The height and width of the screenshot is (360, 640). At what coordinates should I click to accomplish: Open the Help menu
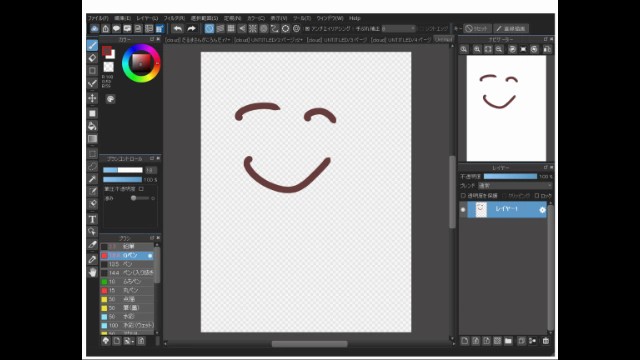[x=355, y=18]
